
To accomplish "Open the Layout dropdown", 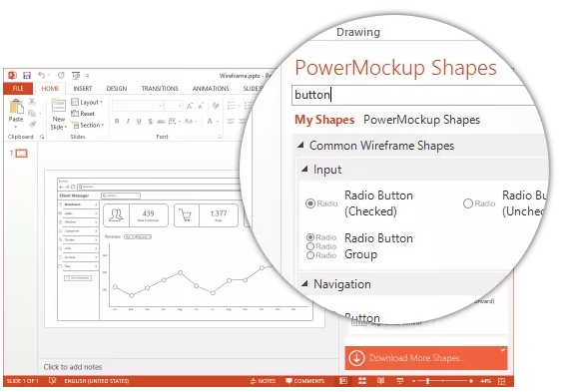I will click(x=87, y=102).
